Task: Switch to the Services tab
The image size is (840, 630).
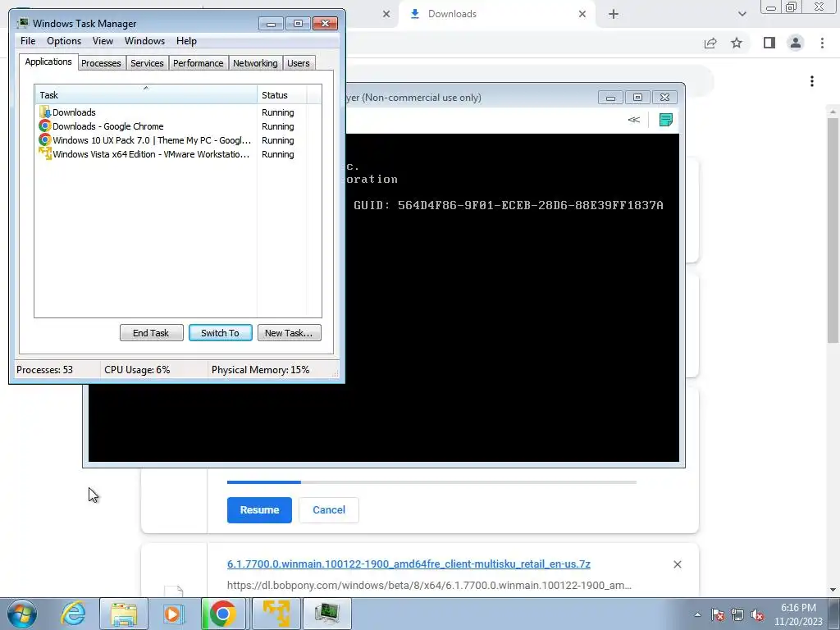Action: pyautogui.click(x=148, y=63)
